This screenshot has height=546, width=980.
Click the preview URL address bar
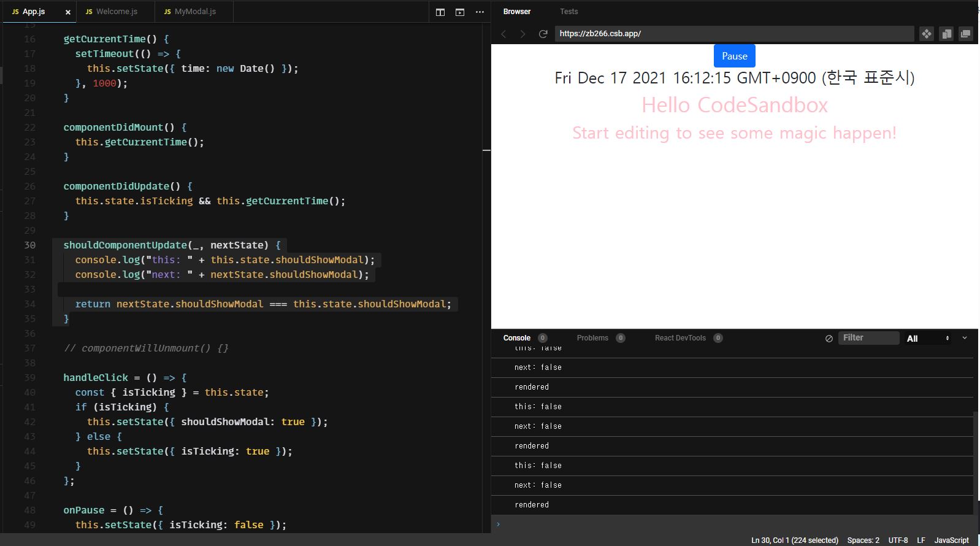734,34
